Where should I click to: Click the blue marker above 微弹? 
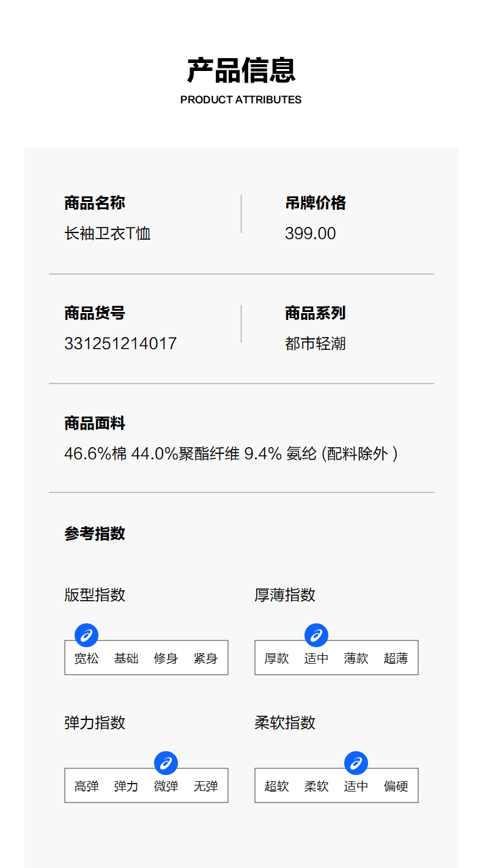(166, 763)
